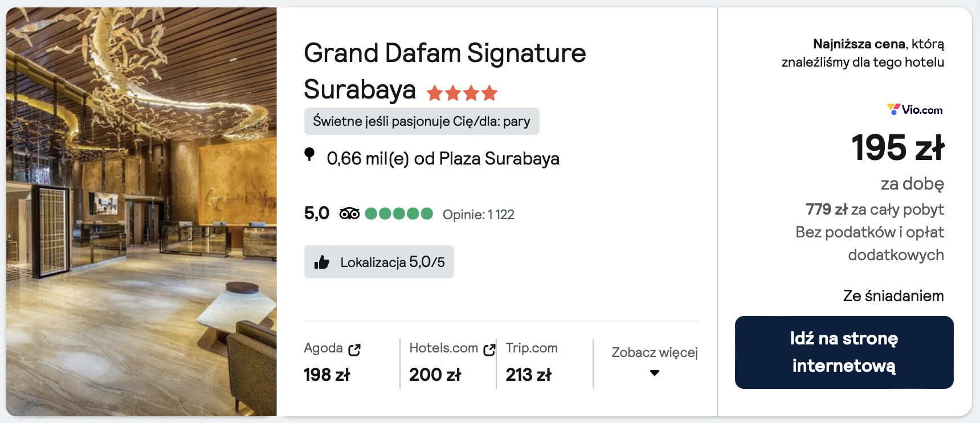Pick the Trip.com 213 zł offer
The width and height of the screenshot is (980, 423).
529,375
